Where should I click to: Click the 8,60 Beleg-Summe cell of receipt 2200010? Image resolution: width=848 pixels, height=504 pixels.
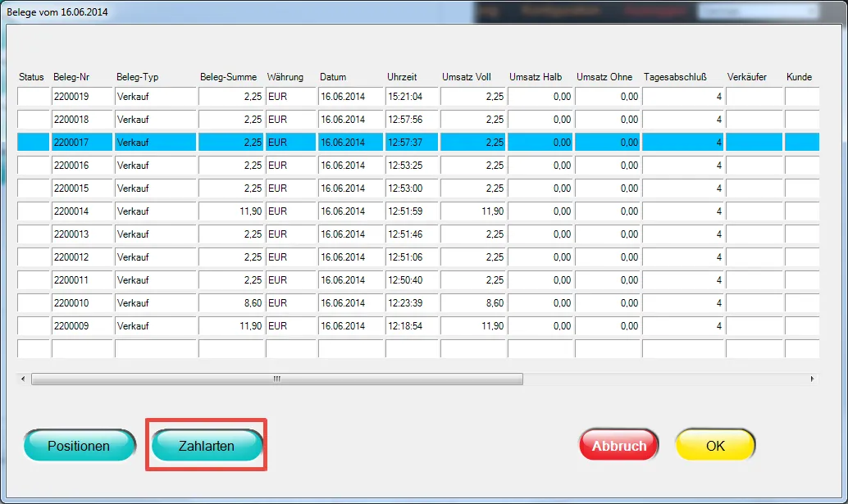(230, 303)
